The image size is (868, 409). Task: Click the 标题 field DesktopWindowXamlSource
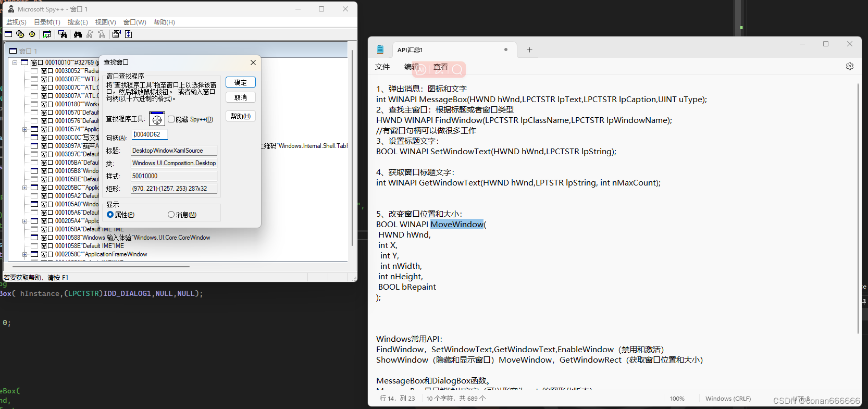174,151
